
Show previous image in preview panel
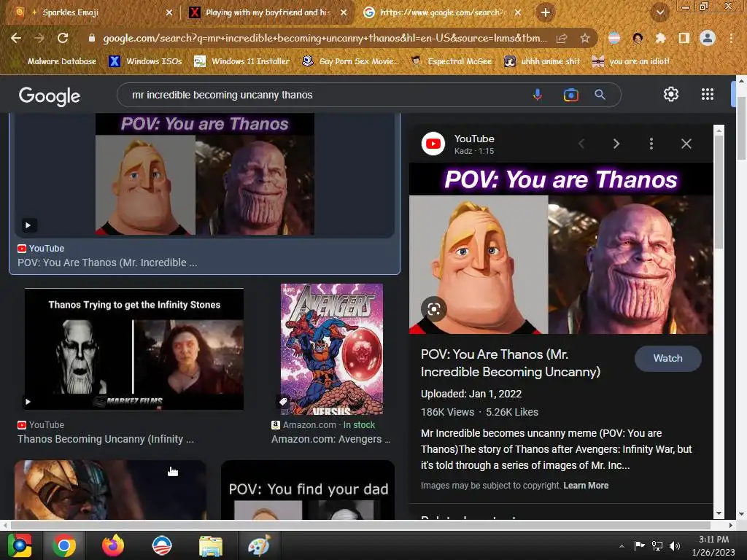(x=581, y=144)
